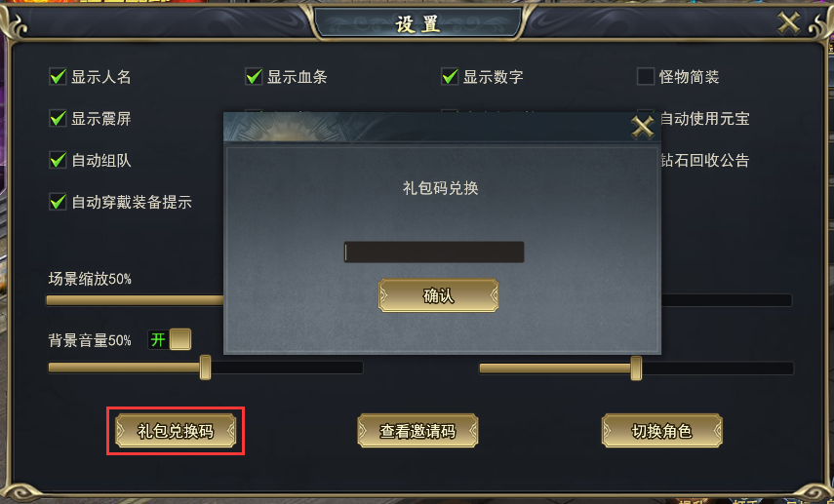Close the 设置 settings window
Viewport: 834px width, 504px height.
[789, 22]
